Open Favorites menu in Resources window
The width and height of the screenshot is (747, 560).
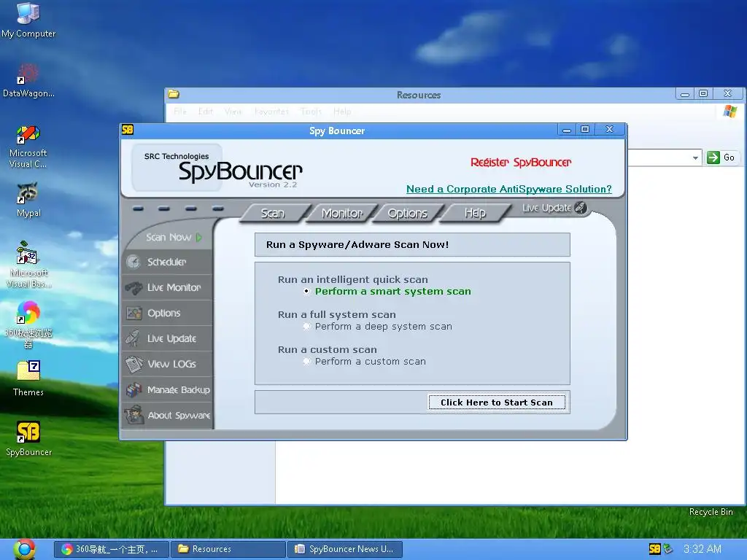tap(271, 112)
